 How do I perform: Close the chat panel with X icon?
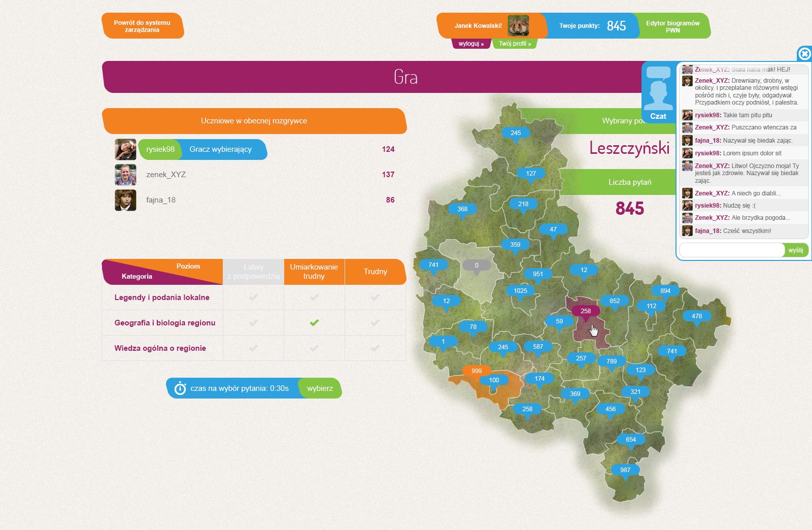tap(804, 54)
